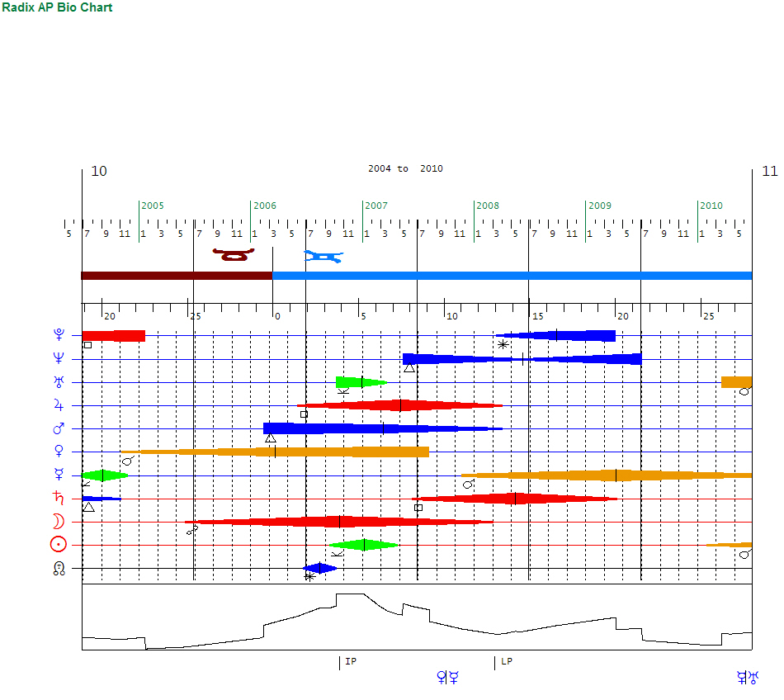Click the Radix AP Bio Chart title

click(57, 7)
